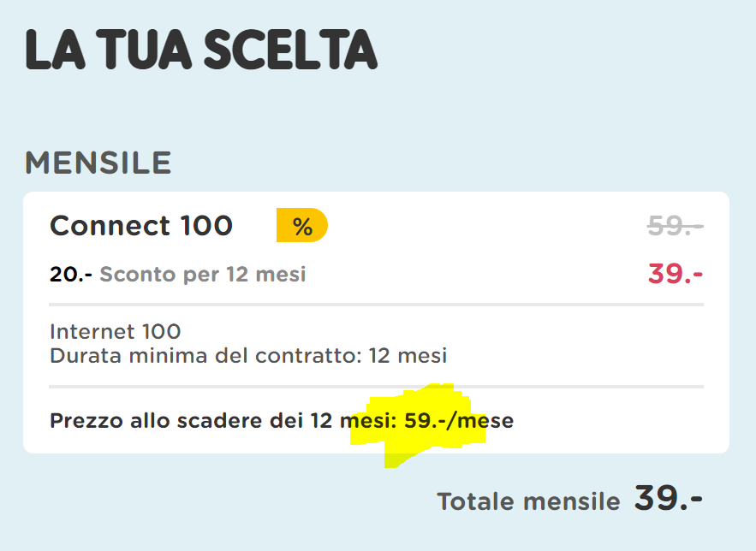The height and width of the screenshot is (551, 756).
Task: Click the "Sconto per 12 mesi" text
Action: point(203,275)
